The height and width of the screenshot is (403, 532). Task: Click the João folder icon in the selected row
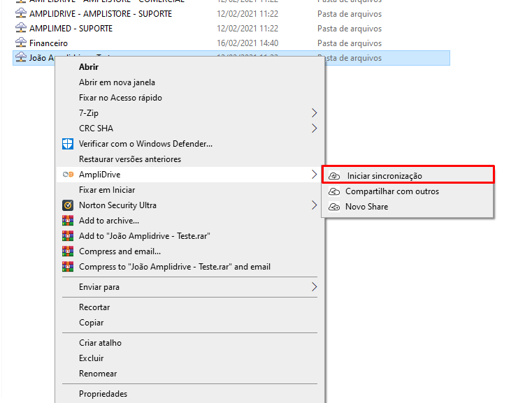pos(21,57)
